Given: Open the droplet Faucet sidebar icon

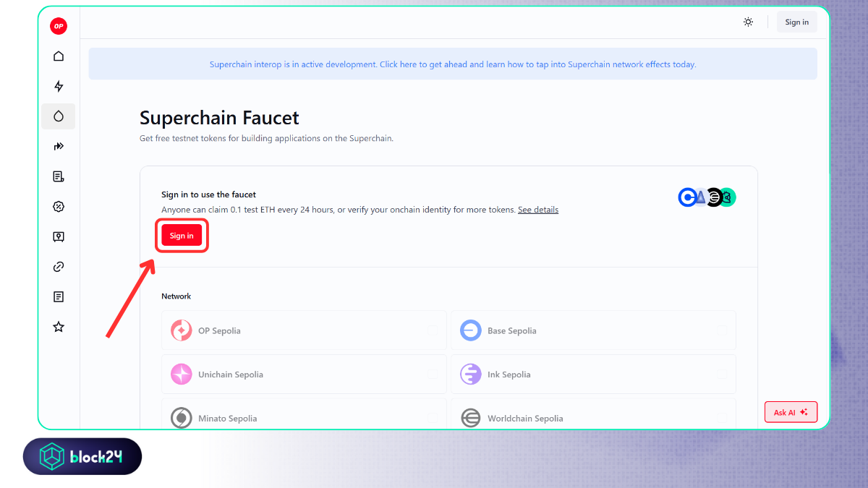Looking at the screenshot, I should [59, 116].
